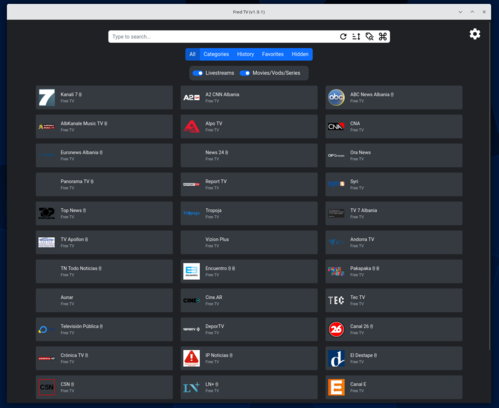This screenshot has width=499, height=408.
Task: Toggle the Livestreams switch
Action: point(198,73)
